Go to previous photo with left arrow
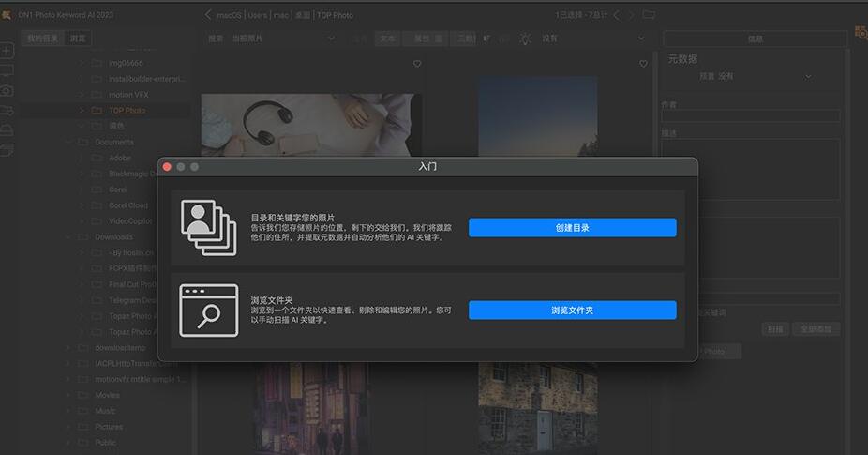The height and width of the screenshot is (455, 868). click(617, 15)
